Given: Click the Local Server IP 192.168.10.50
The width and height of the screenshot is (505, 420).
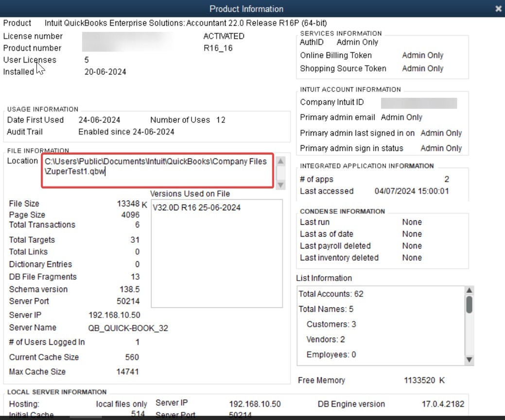Looking at the screenshot, I should click(255, 404).
